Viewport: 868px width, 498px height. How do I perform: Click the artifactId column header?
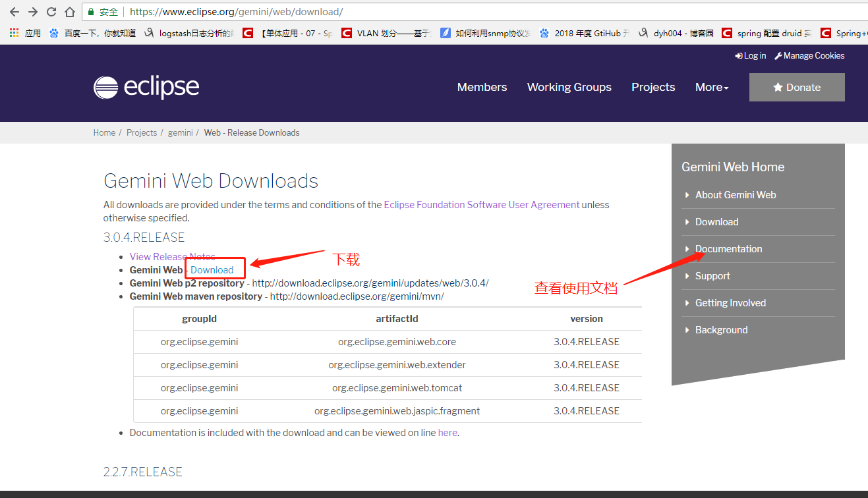tap(397, 319)
